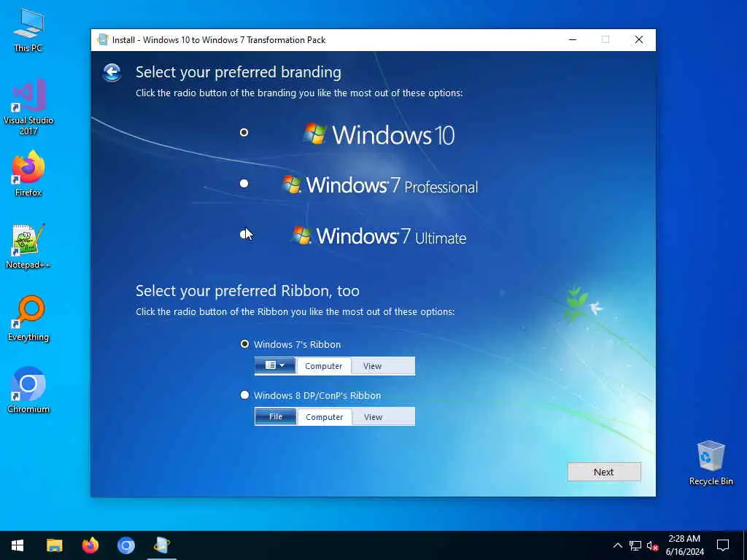Click the Windows 7 Professional logo
The width and height of the screenshot is (747, 560).
(x=380, y=185)
